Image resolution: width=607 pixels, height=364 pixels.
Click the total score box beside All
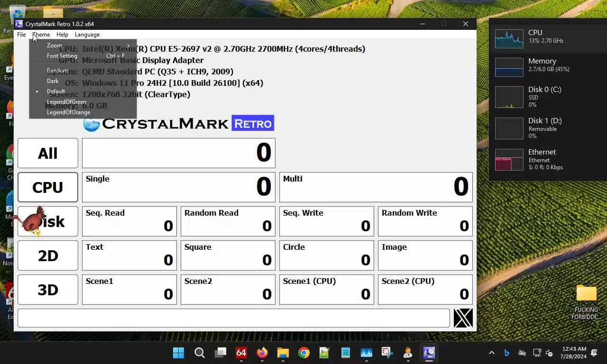pos(179,153)
